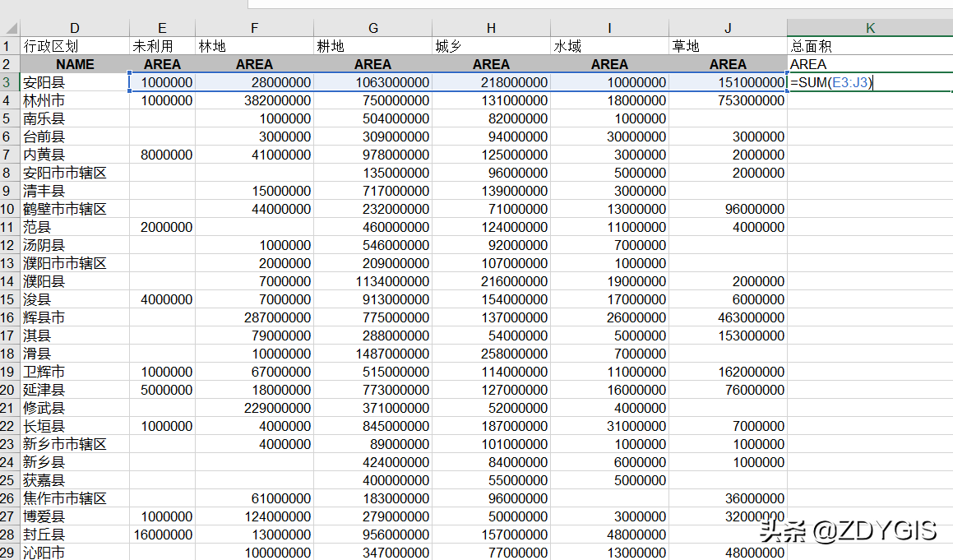
Task: Select cell with value 753000000
Action: point(729,100)
